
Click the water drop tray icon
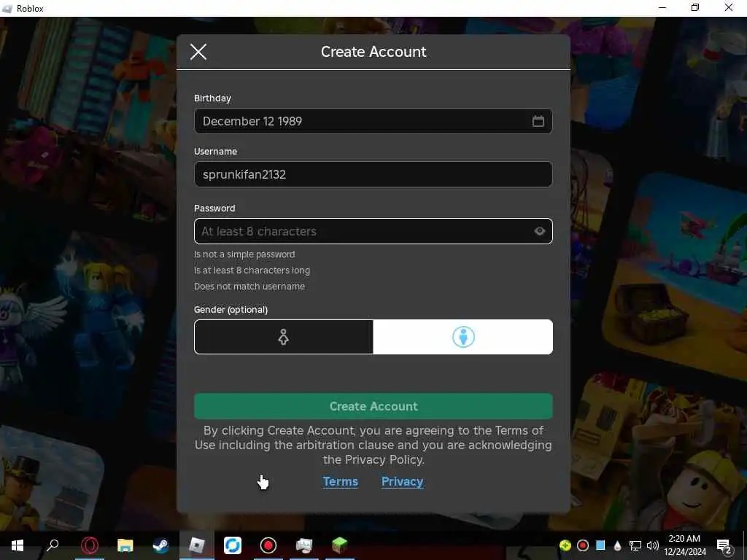tap(617, 545)
